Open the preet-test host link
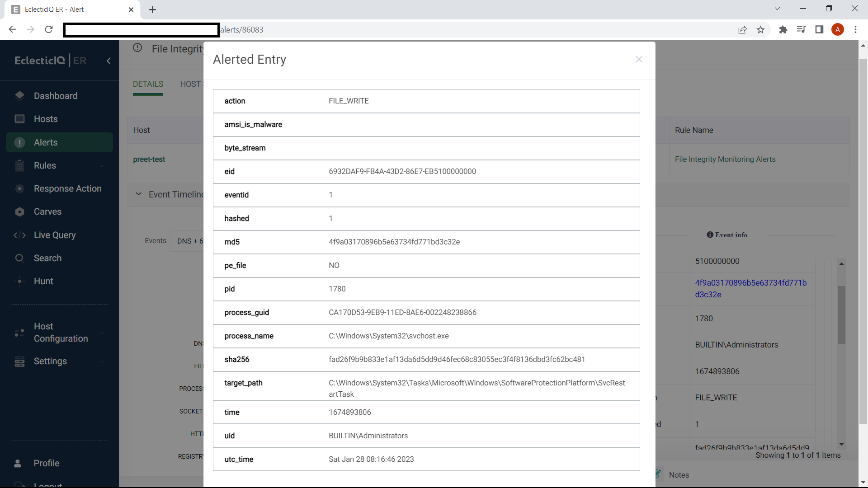 tap(149, 160)
